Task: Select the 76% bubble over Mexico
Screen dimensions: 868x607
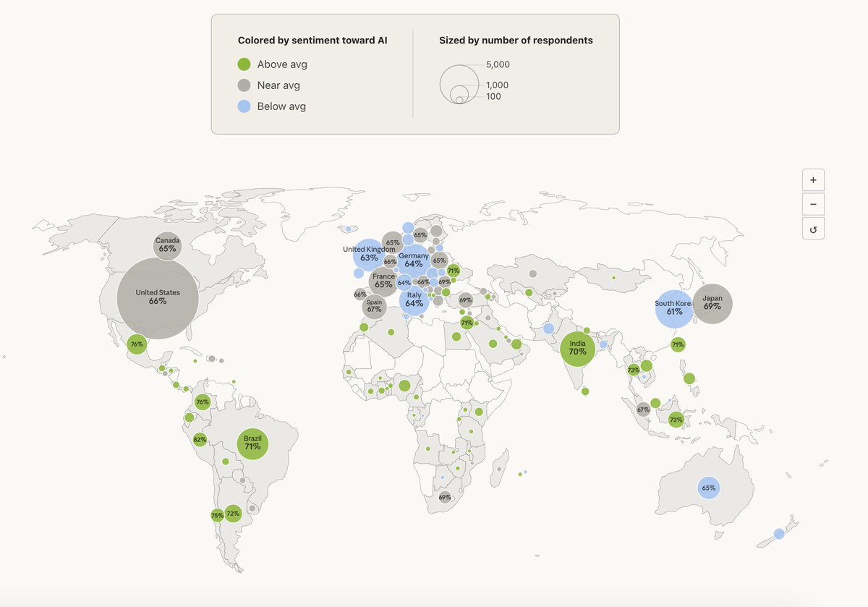Action: 137,345
